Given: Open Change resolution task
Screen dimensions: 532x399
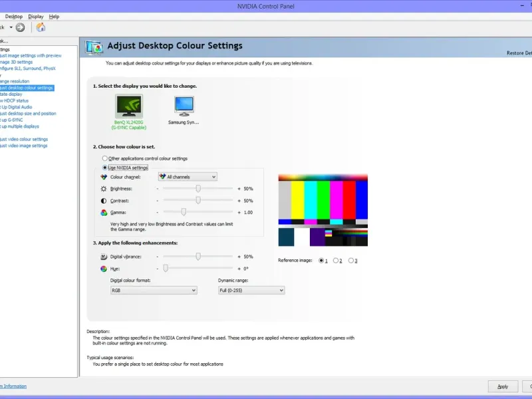Looking at the screenshot, I should pyautogui.click(x=15, y=81).
